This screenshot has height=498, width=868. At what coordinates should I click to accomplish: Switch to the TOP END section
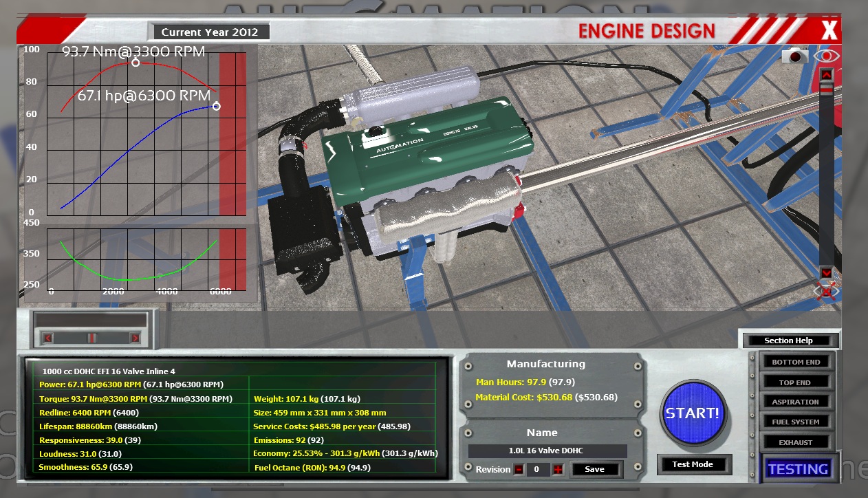pyautogui.click(x=796, y=382)
